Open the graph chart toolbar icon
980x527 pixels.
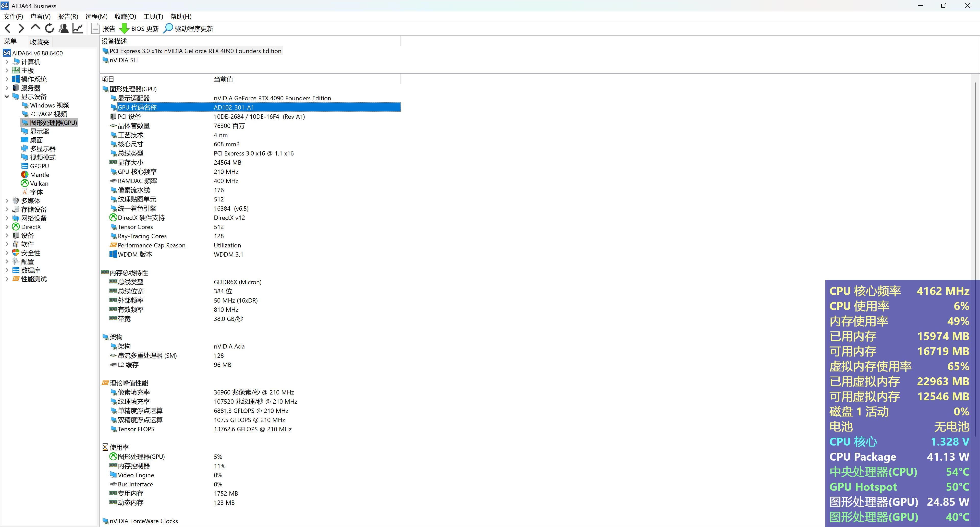[78, 29]
